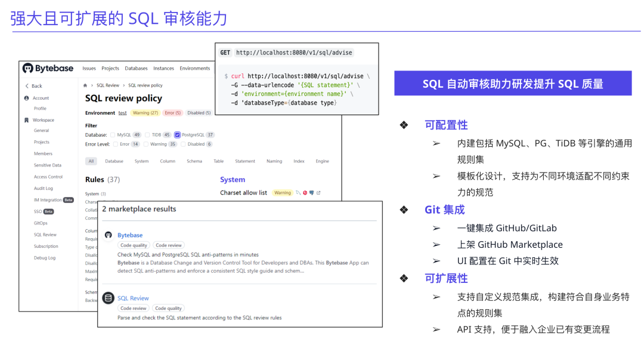
Task: Click the test environment link
Action: coord(122,113)
